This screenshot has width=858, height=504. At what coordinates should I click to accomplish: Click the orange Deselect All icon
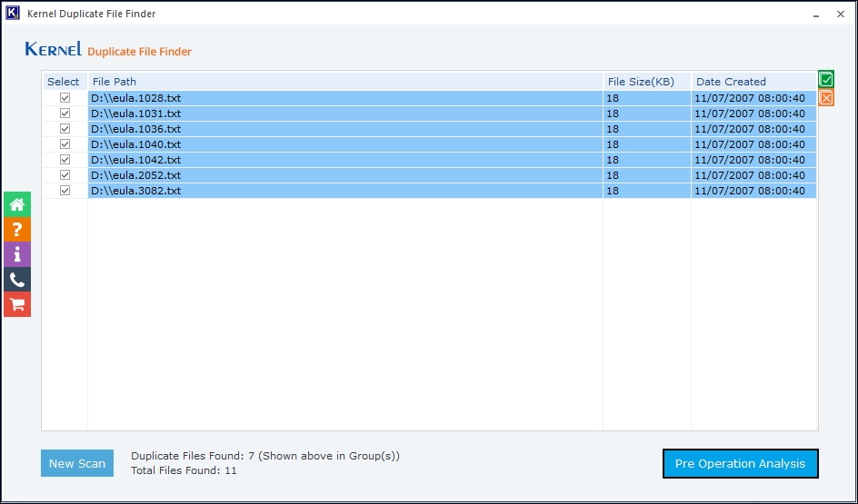click(x=826, y=98)
